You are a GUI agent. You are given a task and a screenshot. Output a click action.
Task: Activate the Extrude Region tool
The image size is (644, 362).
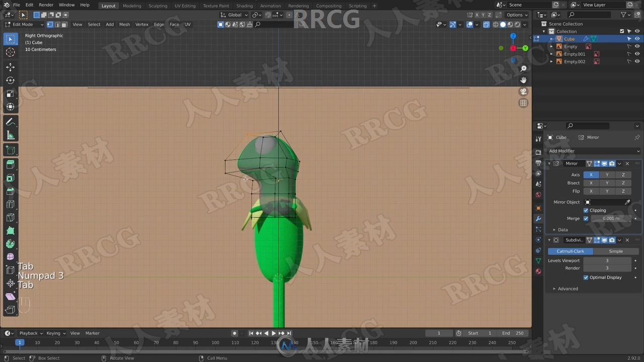tap(10, 164)
